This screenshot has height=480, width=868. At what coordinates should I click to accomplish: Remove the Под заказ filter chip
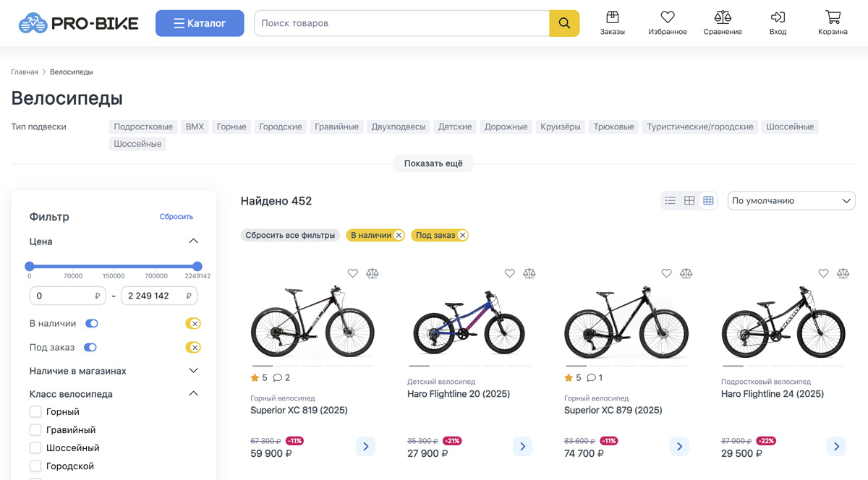click(462, 235)
